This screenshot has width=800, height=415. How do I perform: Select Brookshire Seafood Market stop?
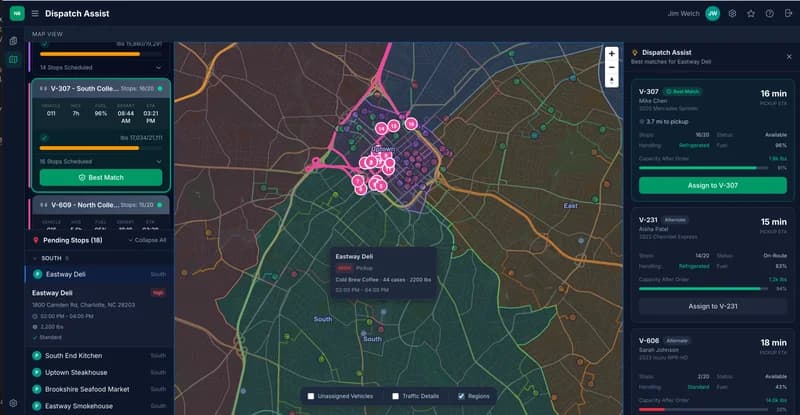99,389
